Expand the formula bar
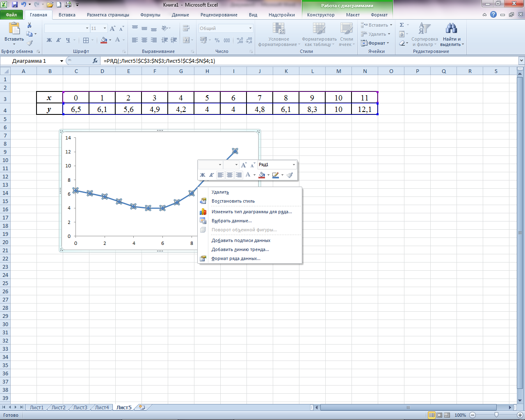The image size is (525, 420). [x=522, y=61]
